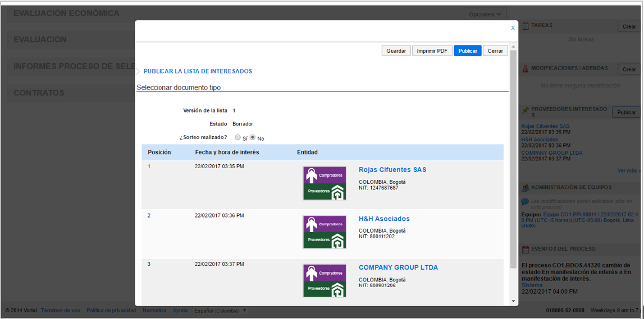Open H&H Asociados in sidebar panel
Screen dimensions: 644x319
tap(540, 140)
